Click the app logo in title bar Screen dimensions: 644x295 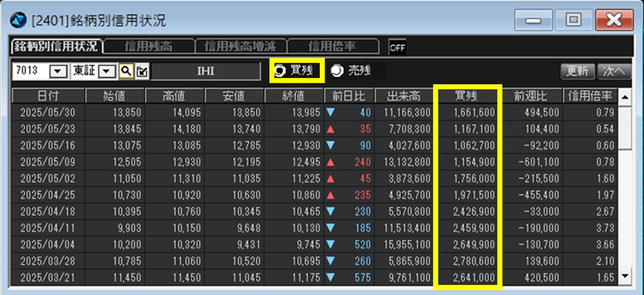(17, 19)
